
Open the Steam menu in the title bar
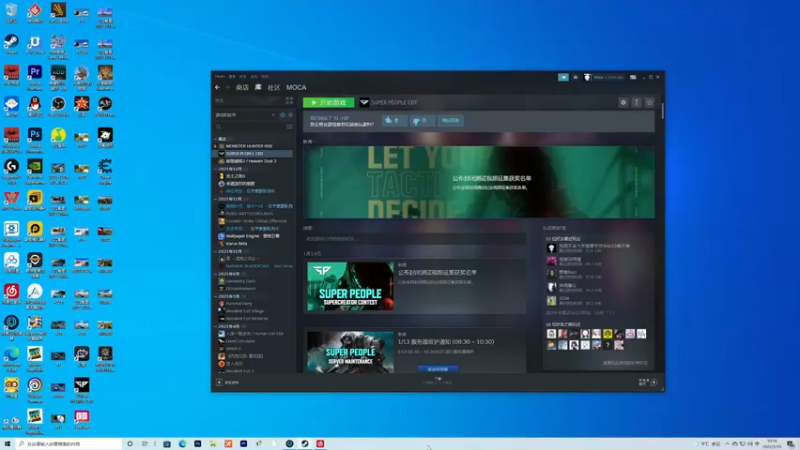pyautogui.click(x=219, y=77)
